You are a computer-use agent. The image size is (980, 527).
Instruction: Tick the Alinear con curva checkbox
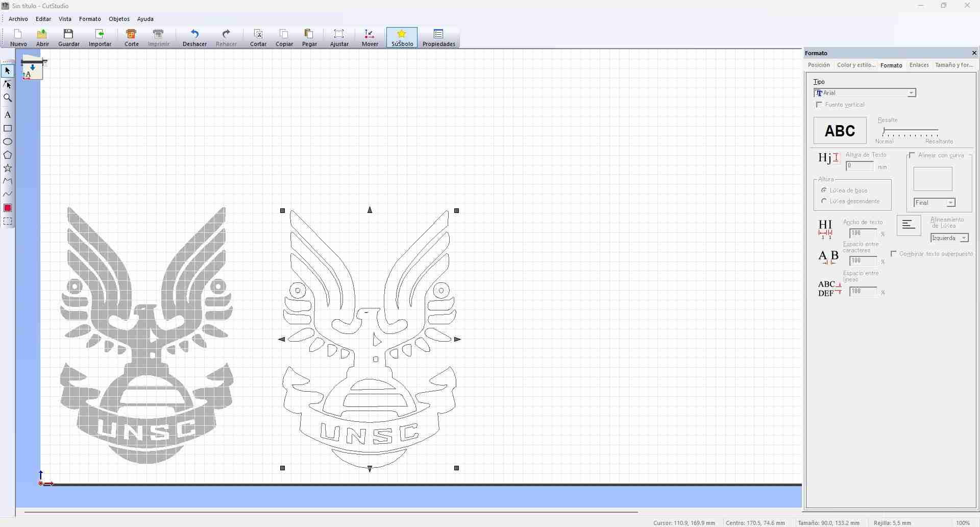pyautogui.click(x=912, y=155)
